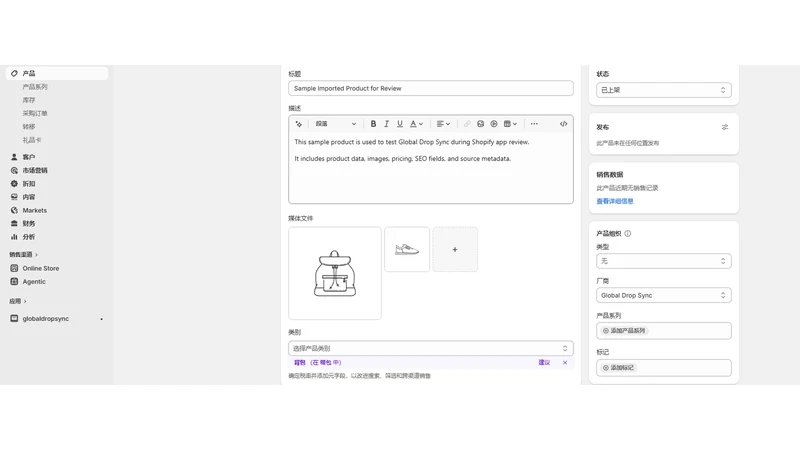Click the AI sparkle generate-text icon
Viewport: 800px width, 450px height.
click(x=299, y=124)
